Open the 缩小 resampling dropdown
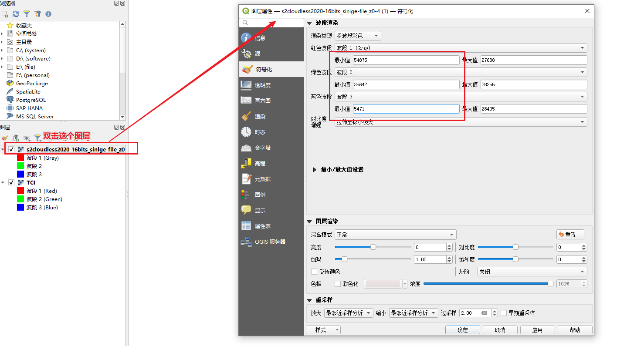 (x=414, y=313)
